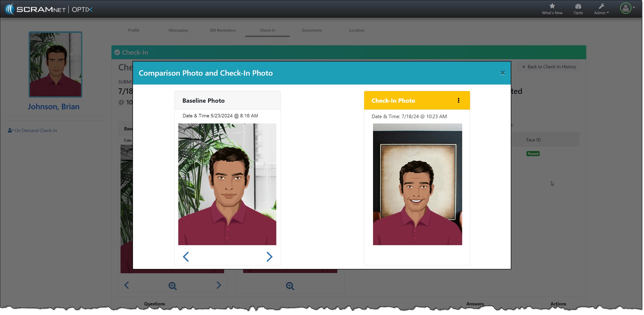644x315 pixels.
Task: Click Brian Johnson's profile thumbnail
Action: coord(55,65)
